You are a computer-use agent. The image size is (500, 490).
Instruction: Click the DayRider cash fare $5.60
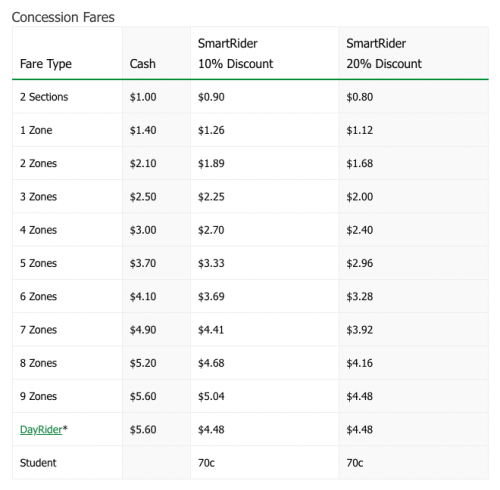point(143,430)
